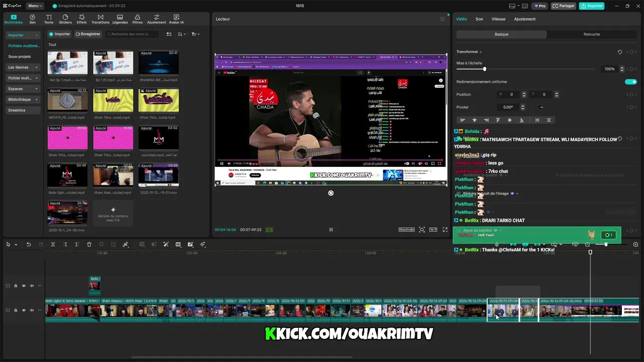Click the crop/scan icon in player controls
644x362 pixels.
point(422,230)
